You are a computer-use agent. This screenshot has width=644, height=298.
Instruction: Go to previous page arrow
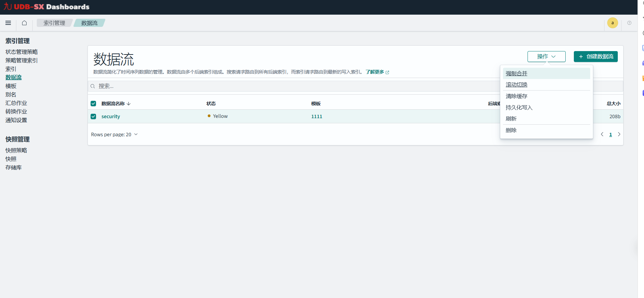pyautogui.click(x=602, y=135)
